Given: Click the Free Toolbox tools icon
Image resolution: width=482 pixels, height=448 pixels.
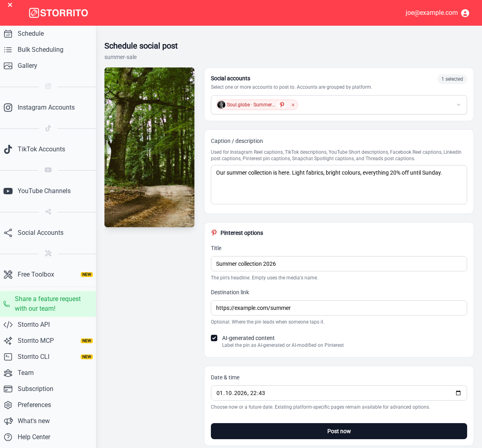Looking at the screenshot, I should (x=8, y=275).
